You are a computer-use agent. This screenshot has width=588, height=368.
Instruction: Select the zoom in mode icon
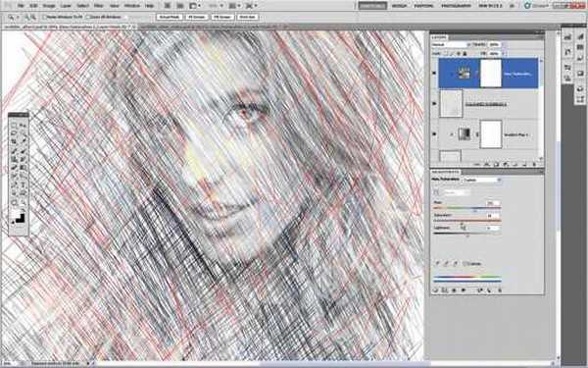click(27, 17)
